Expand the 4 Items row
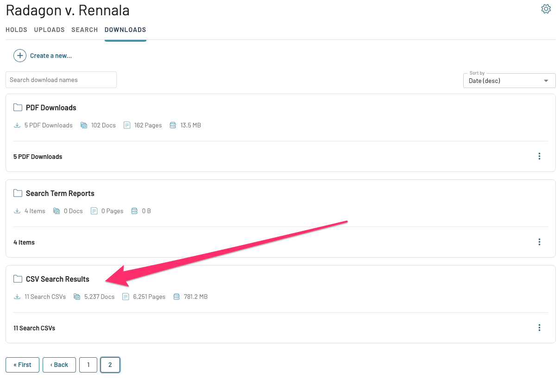 (280, 242)
